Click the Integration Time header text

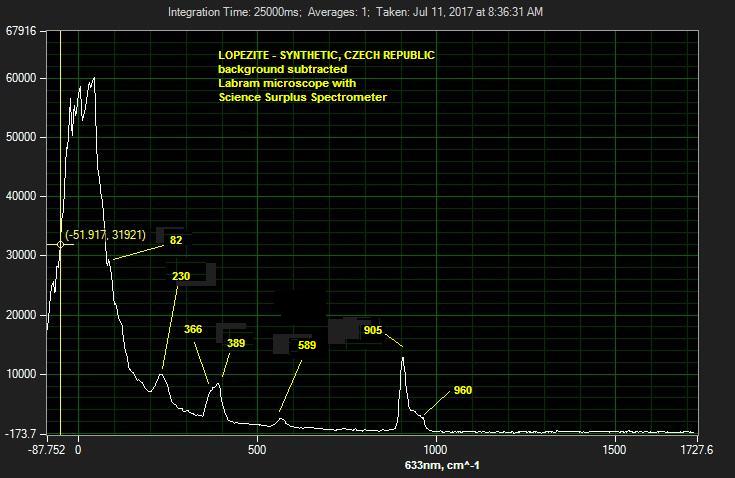click(355, 12)
